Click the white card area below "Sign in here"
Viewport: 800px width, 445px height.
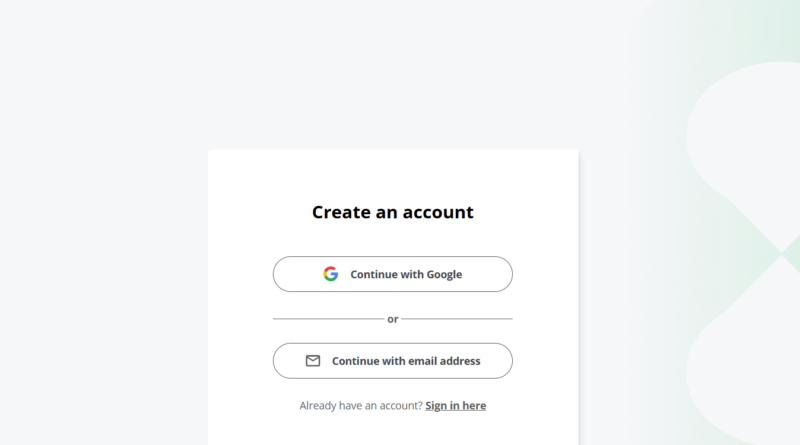click(x=392, y=430)
